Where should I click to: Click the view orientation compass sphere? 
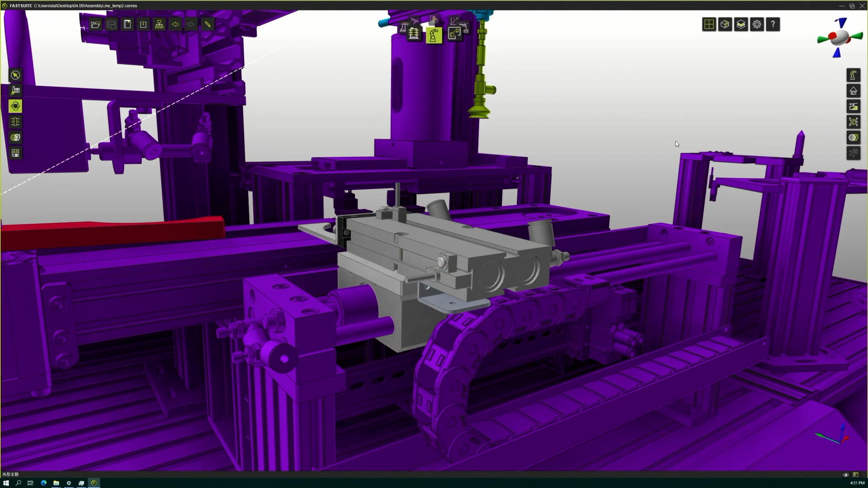[840, 38]
